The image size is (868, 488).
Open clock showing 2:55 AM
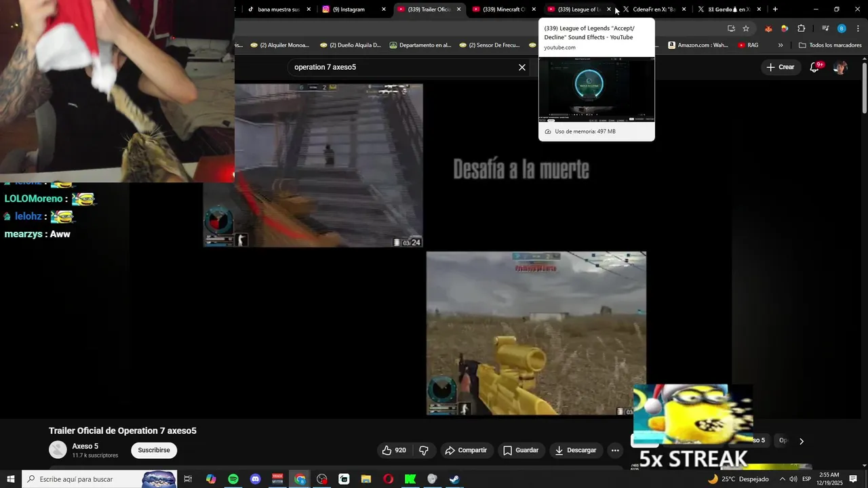(829, 479)
